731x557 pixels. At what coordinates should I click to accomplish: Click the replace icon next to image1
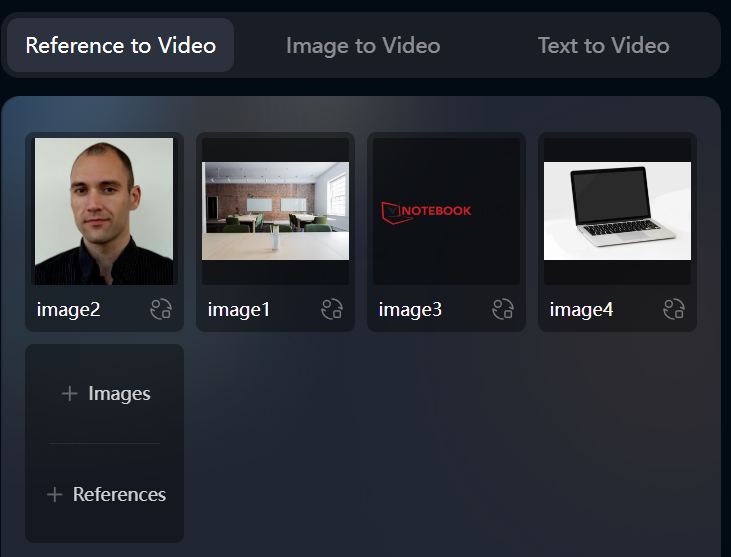click(x=332, y=309)
